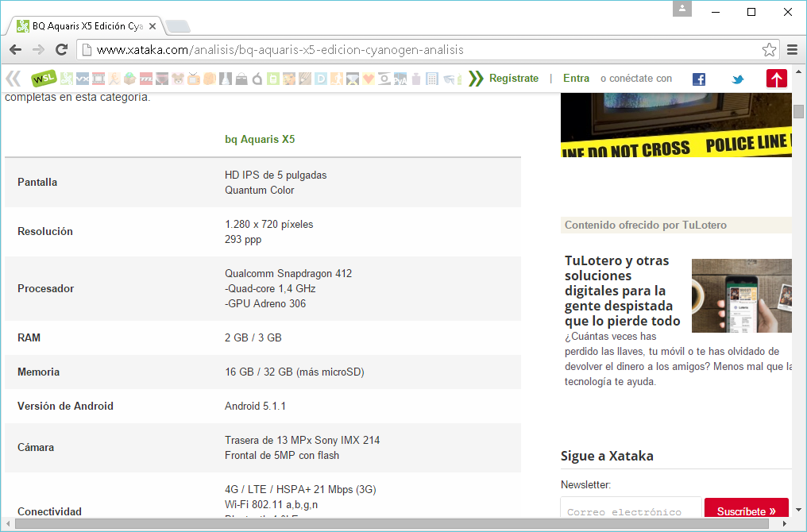The image size is (807, 532).
Task: Click the 'Contenido ofrecido por TuLotero' header
Action: [646, 225]
